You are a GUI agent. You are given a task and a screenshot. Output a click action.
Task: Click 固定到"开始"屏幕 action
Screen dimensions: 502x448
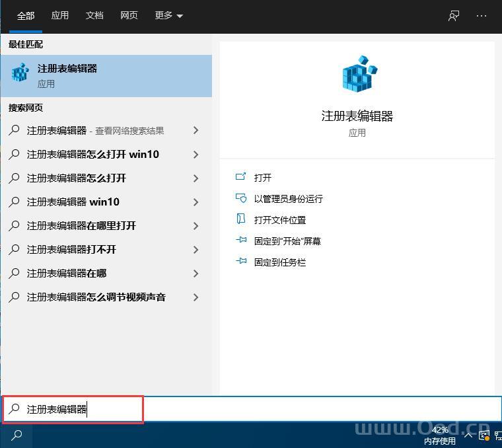click(x=287, y=241)
